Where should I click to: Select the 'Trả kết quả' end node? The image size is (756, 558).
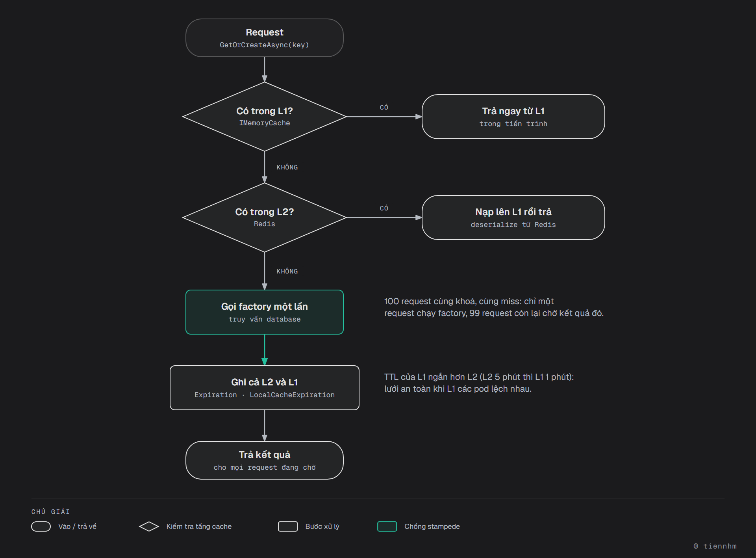click(x=264, y=460)
